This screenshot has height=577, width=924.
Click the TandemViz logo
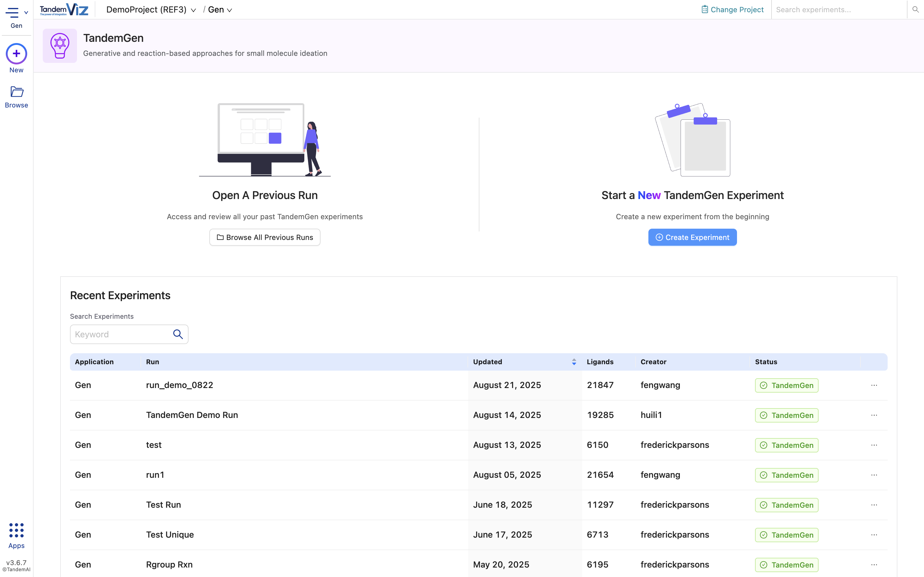coord(64,9)
